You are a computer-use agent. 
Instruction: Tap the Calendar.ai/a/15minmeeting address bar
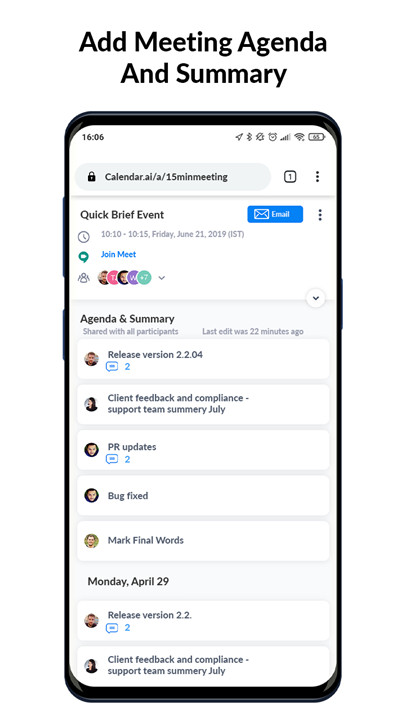click(x=173, y=177)
